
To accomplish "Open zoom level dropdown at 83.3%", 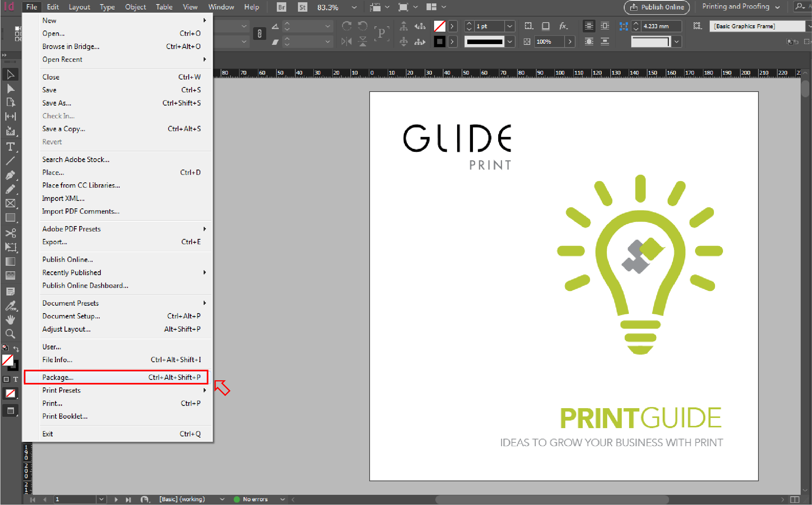I will tap(354, 7).
